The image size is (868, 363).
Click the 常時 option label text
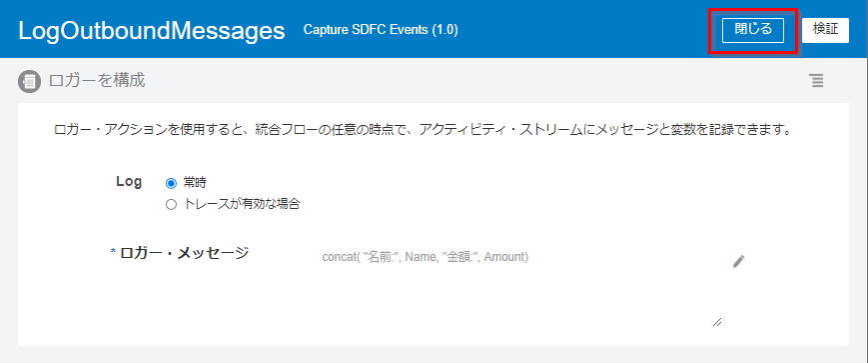(196, 183)
